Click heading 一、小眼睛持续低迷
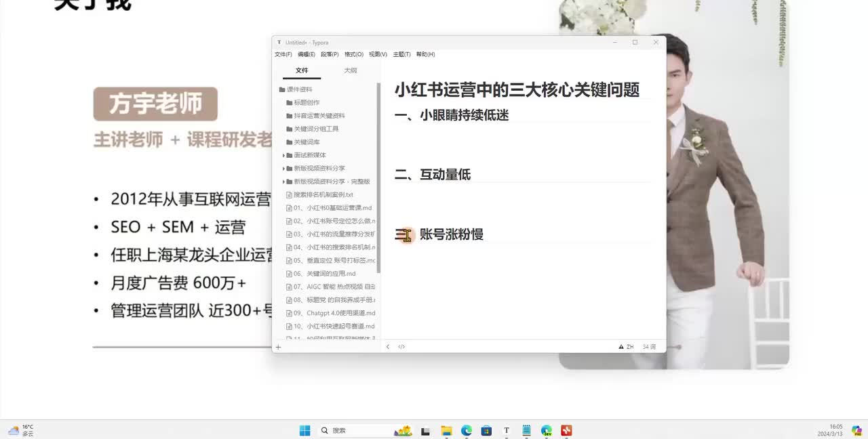 [452, 115]
